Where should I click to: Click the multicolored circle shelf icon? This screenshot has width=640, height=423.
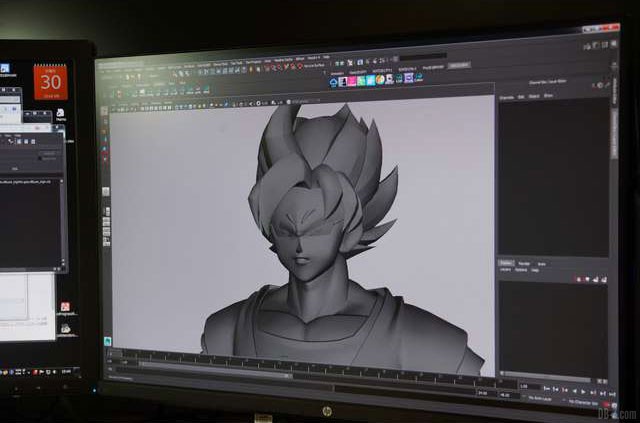click(380, 79)
